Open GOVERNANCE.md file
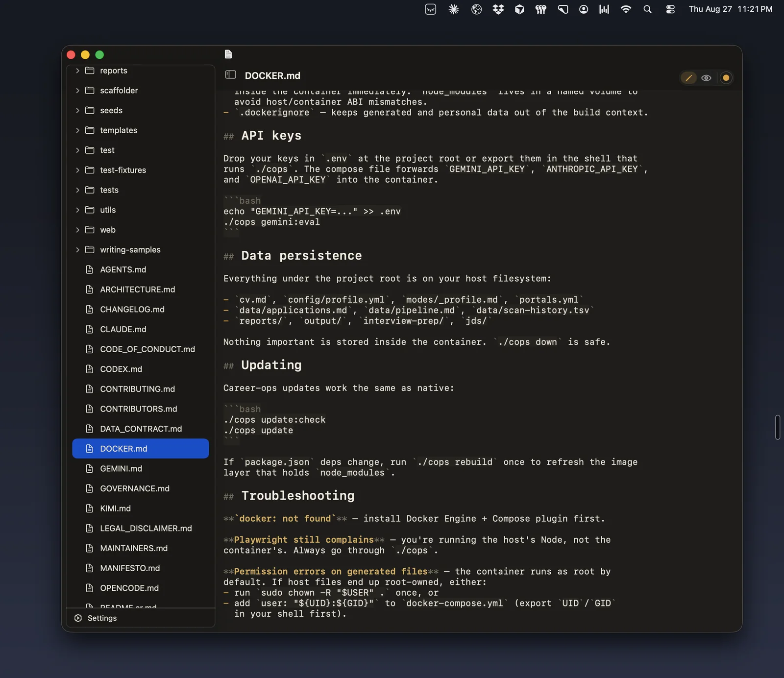 140,489
